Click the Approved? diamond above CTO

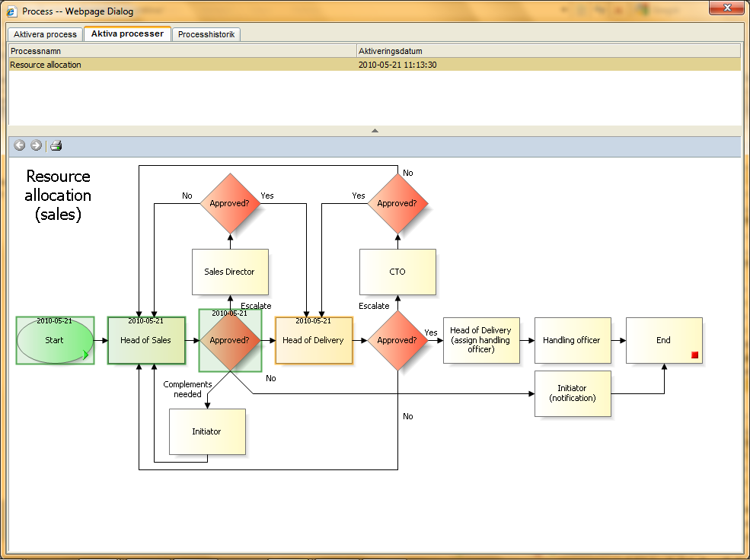(x=397, y=204)
